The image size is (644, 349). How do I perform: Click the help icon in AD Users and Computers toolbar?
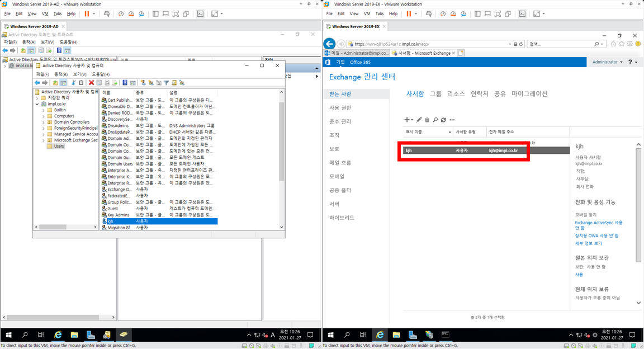tap(125, 83)
